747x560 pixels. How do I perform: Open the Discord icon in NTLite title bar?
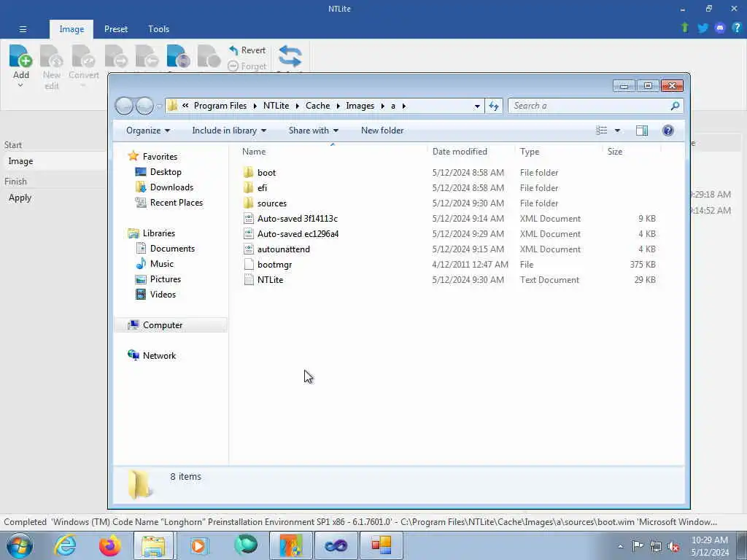point(720,28)
